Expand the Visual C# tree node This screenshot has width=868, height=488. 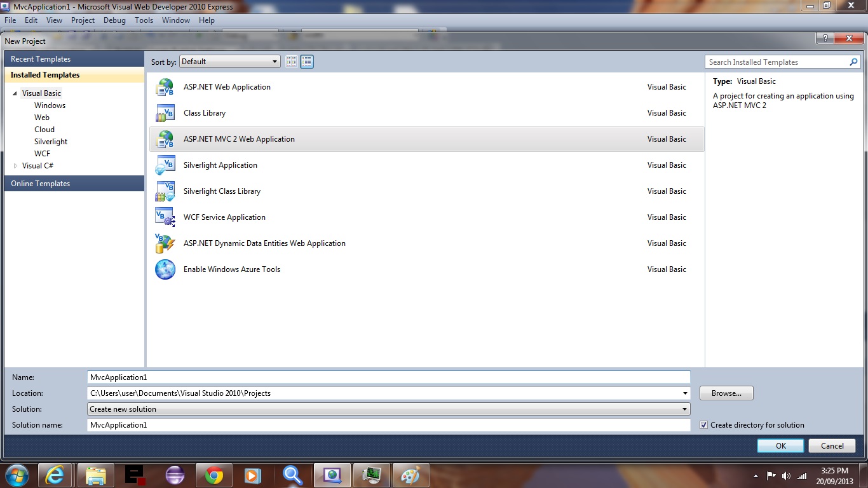(15, 166)
